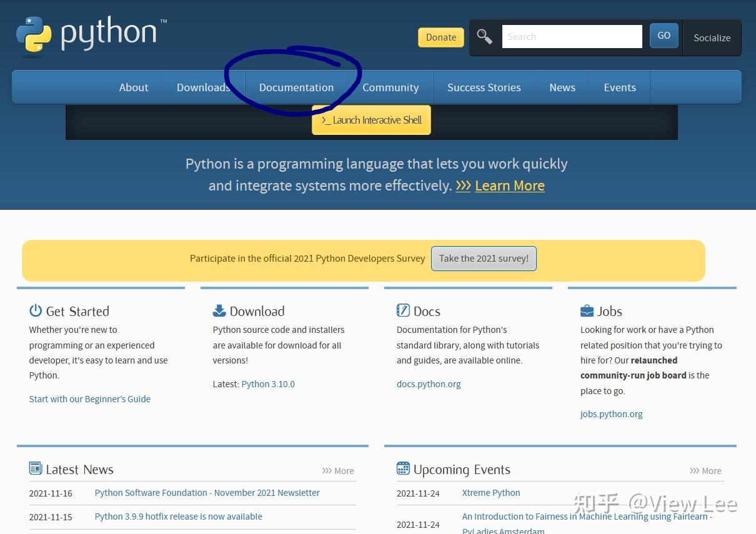
Task: Take the 2021 Python Developers survey
Action: 484,258
